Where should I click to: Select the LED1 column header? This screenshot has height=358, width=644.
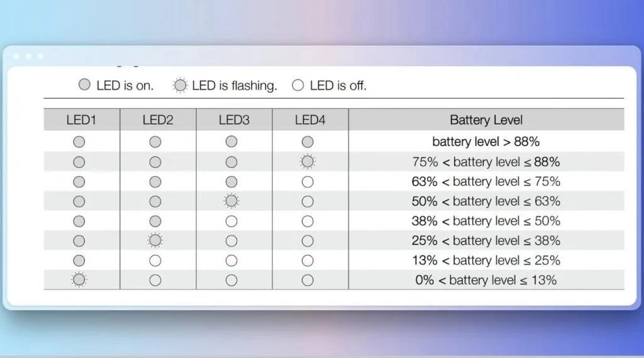[x=82, y=120]
